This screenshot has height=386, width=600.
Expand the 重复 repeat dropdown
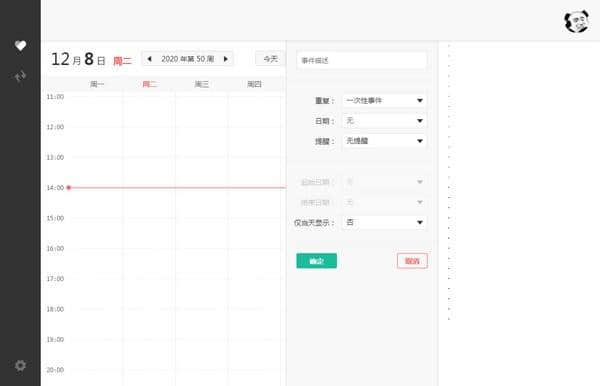click(385, 101)
